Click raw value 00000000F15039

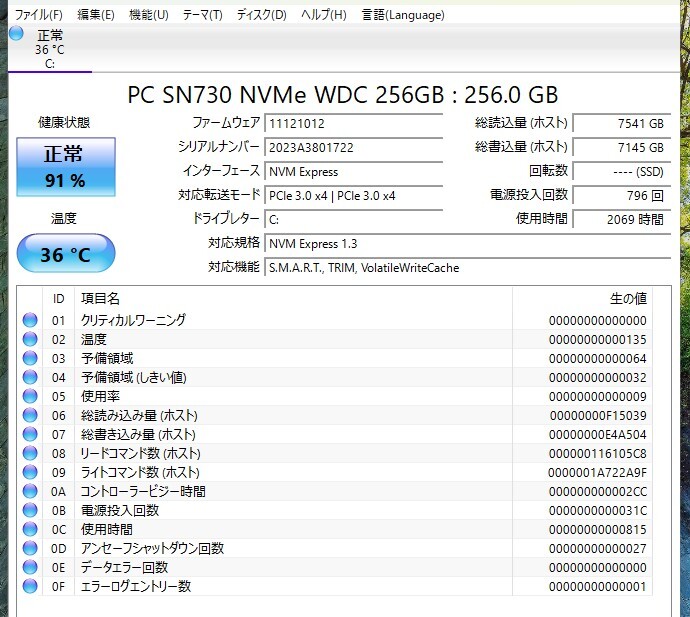(x=598, y=415)
